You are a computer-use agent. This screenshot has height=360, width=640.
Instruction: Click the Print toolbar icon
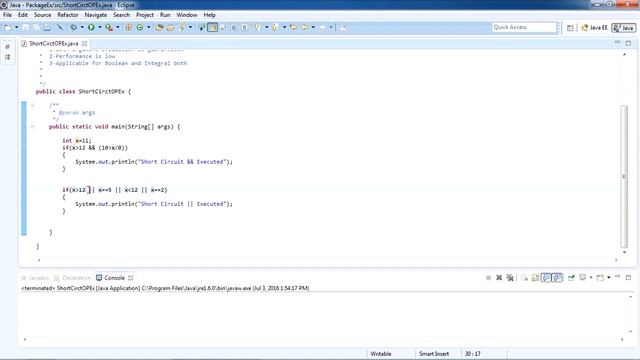[47, 27]
